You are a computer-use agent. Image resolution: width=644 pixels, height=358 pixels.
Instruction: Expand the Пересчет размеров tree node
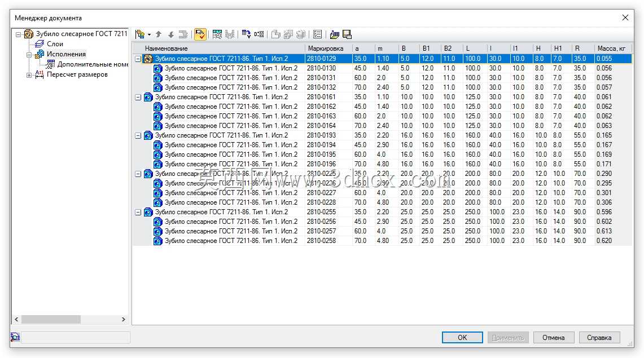29,75
